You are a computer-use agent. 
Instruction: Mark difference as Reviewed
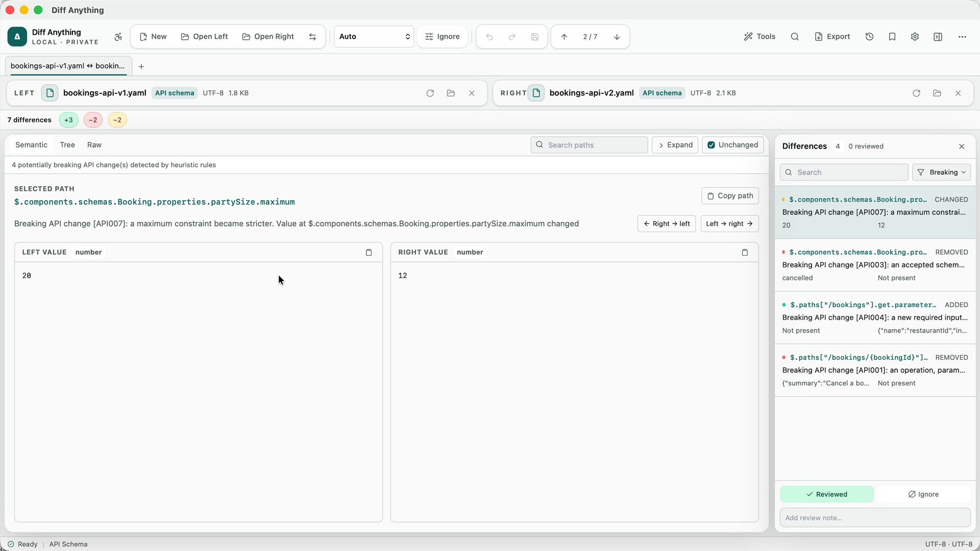pyautogui.click(x=826, y=494)
